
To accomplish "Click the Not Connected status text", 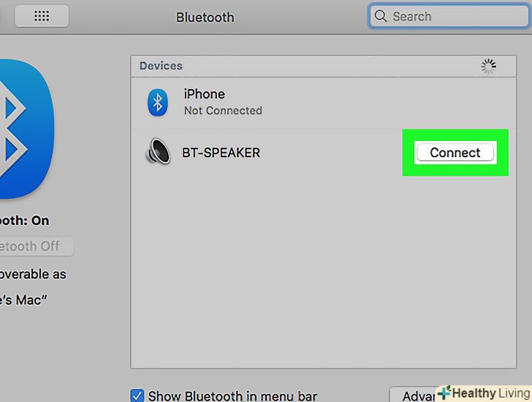I will click(223, 110).
